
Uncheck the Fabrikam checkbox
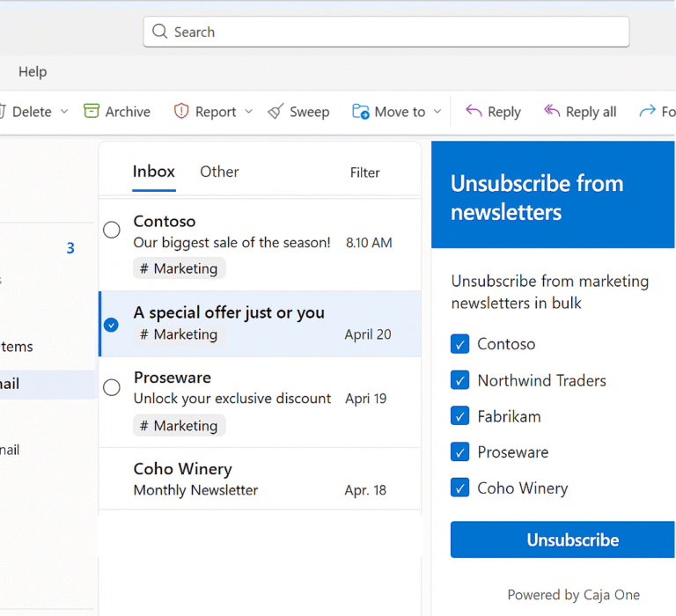[460, 416]
